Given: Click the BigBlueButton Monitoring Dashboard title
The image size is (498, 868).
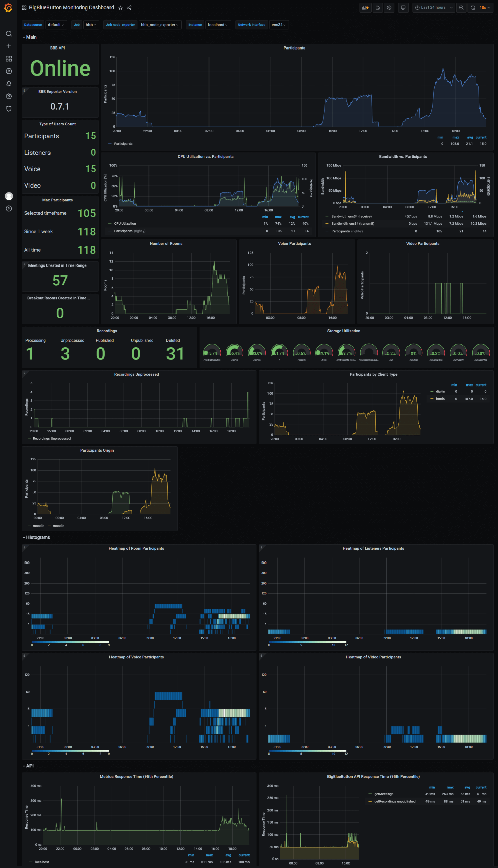Looking at the screenshot, I should (x=72, y=7).
